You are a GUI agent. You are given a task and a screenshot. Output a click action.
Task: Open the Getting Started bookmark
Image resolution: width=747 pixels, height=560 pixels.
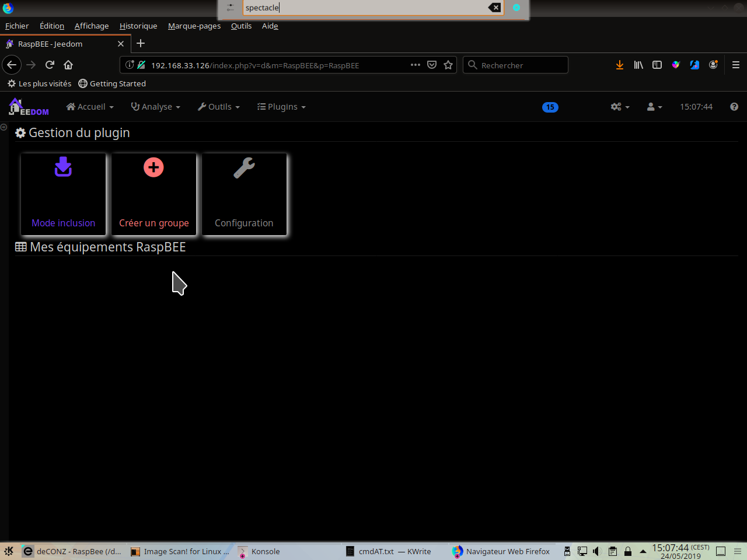[112, 83]
